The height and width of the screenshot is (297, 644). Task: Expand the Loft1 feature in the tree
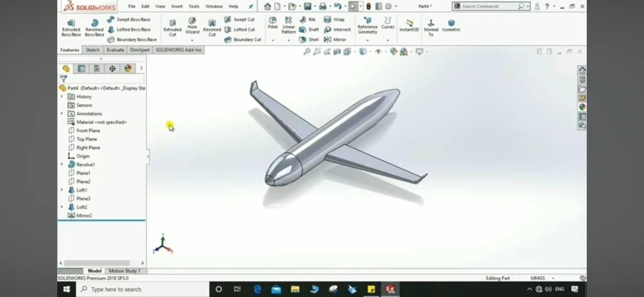[x=62, y=190]
